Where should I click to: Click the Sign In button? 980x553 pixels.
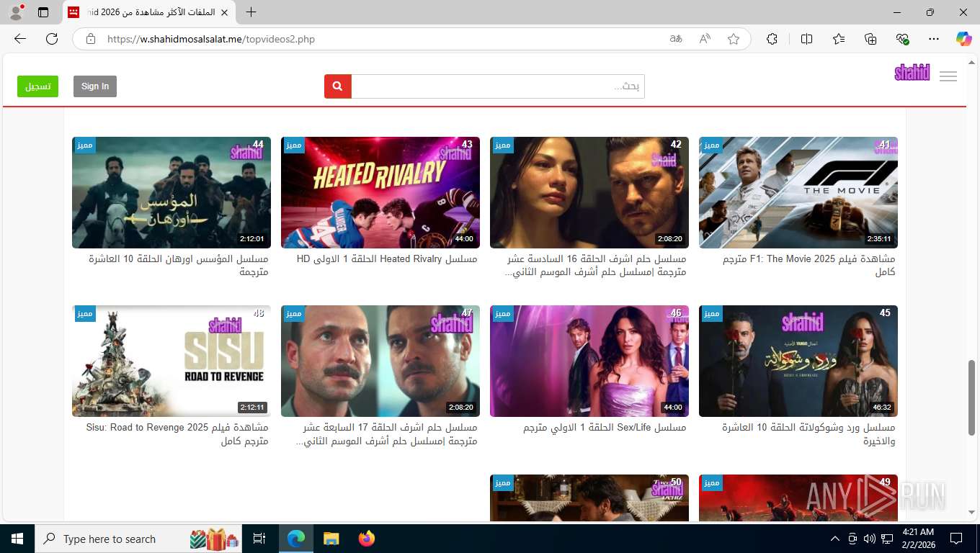click(95, 86)
